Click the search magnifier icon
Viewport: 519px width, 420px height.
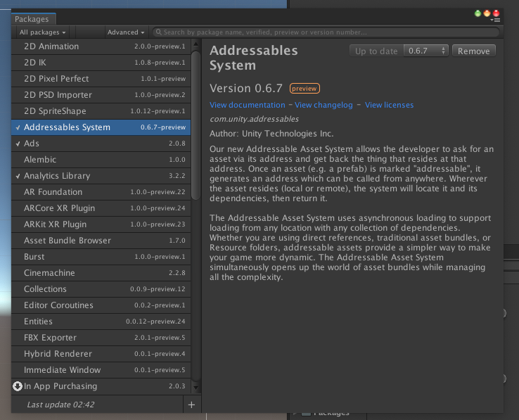158,32
